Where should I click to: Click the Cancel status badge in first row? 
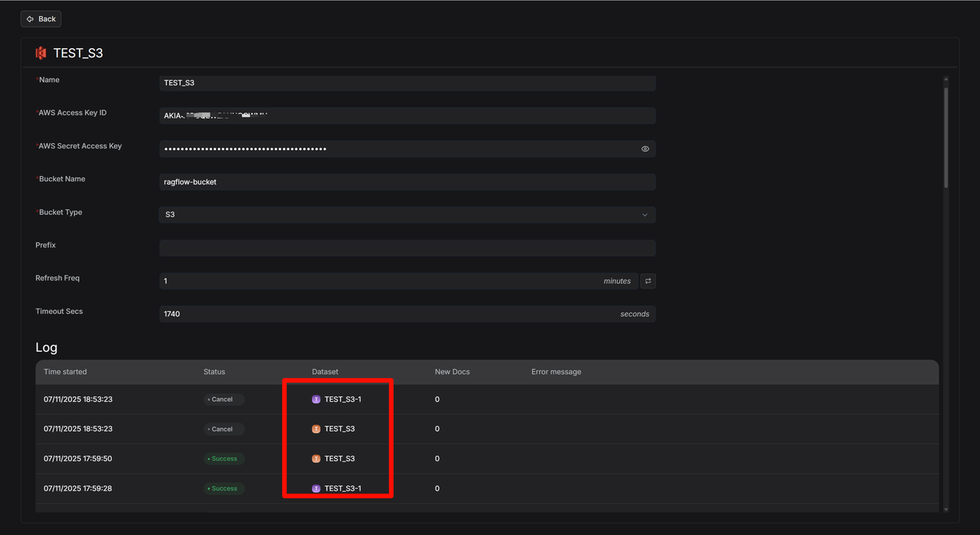tap(224, 400)
